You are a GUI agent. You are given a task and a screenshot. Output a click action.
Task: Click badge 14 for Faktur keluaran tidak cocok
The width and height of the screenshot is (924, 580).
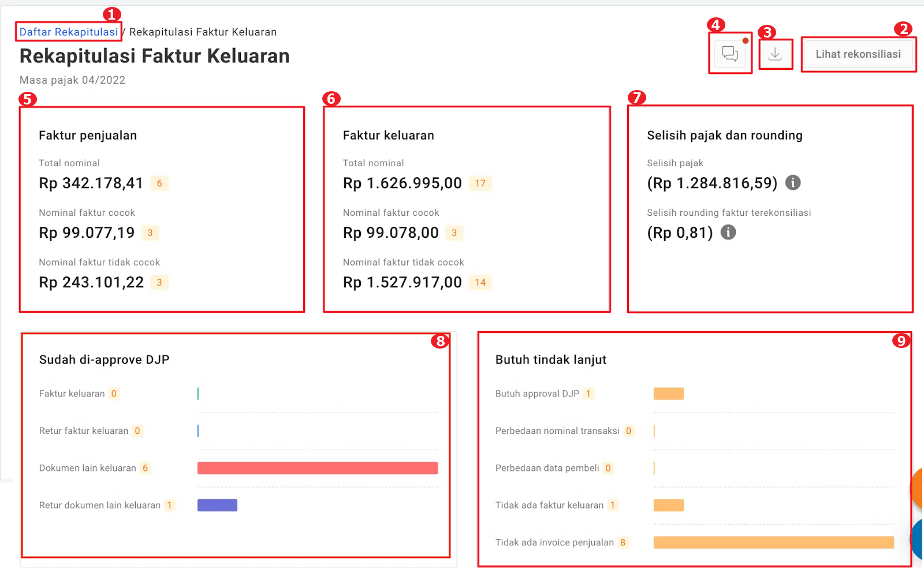click(x=480, y=283)
